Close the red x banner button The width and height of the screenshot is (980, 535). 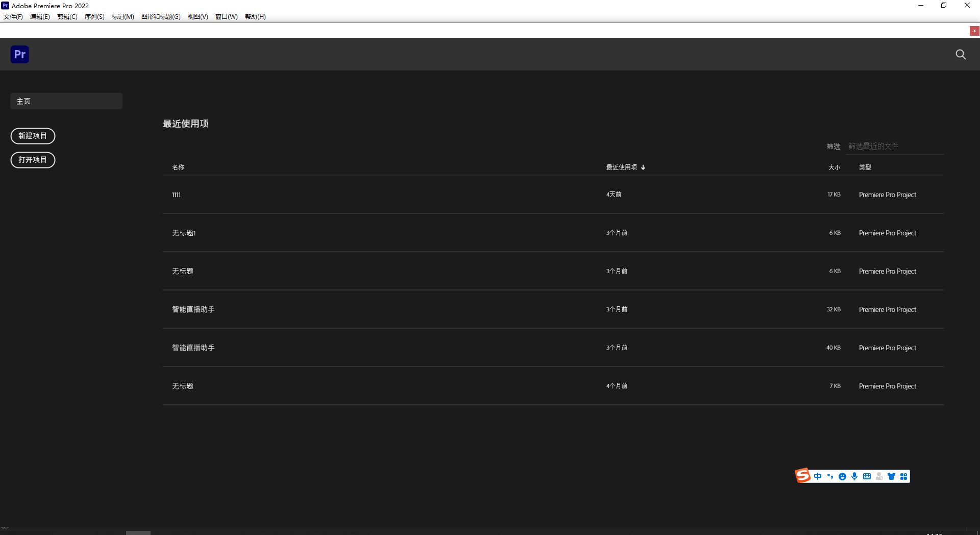[974, 31]
